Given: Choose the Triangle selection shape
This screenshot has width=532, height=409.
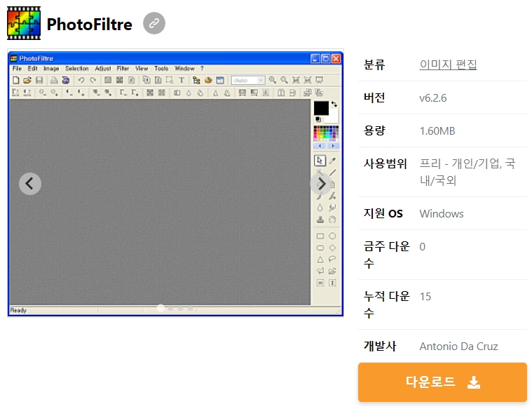Looking at the screenshot, I should [x=320, y=259].
